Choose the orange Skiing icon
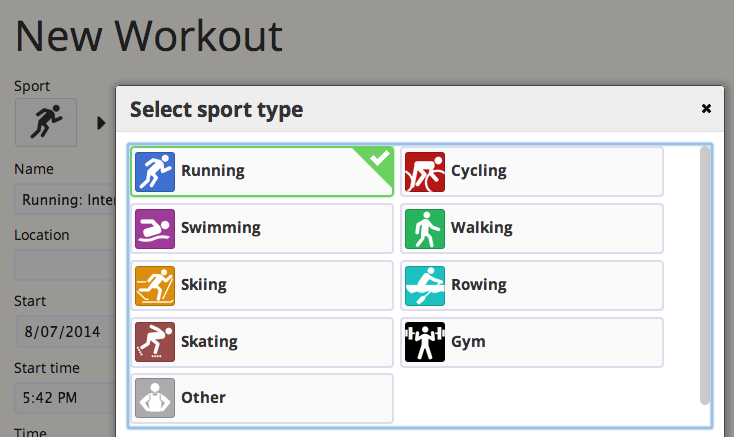734x437 pixels. [x=155, y=286]
